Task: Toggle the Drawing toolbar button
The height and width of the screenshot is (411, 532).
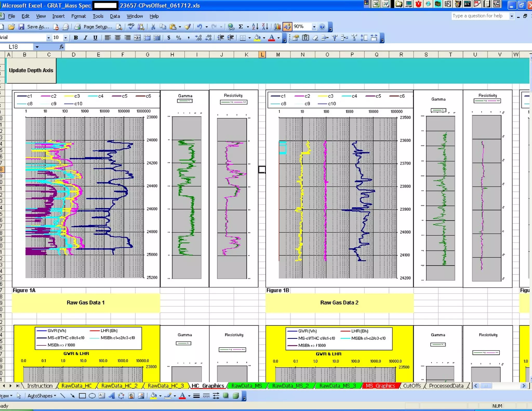Action: point(287,27)
